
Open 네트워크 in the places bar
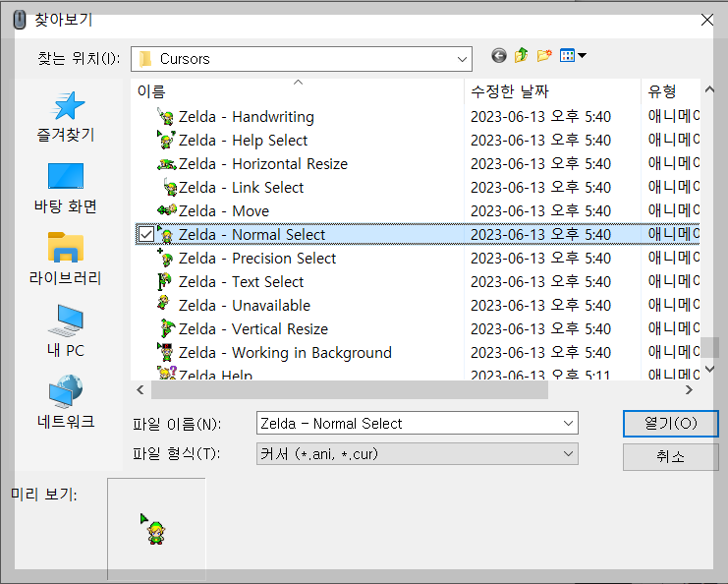[66, 402]
